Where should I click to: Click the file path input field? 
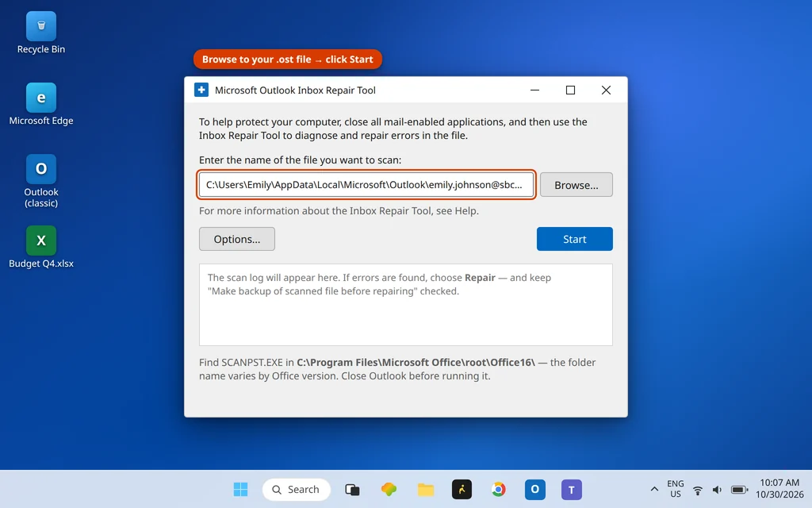click(x=366, y=184)
